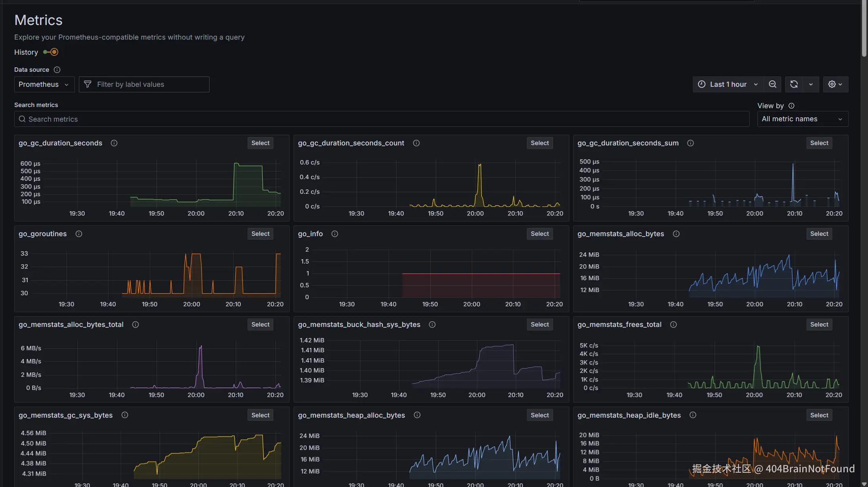Click info icon beside go_memstats_frees_total

(x=673, y=325)
